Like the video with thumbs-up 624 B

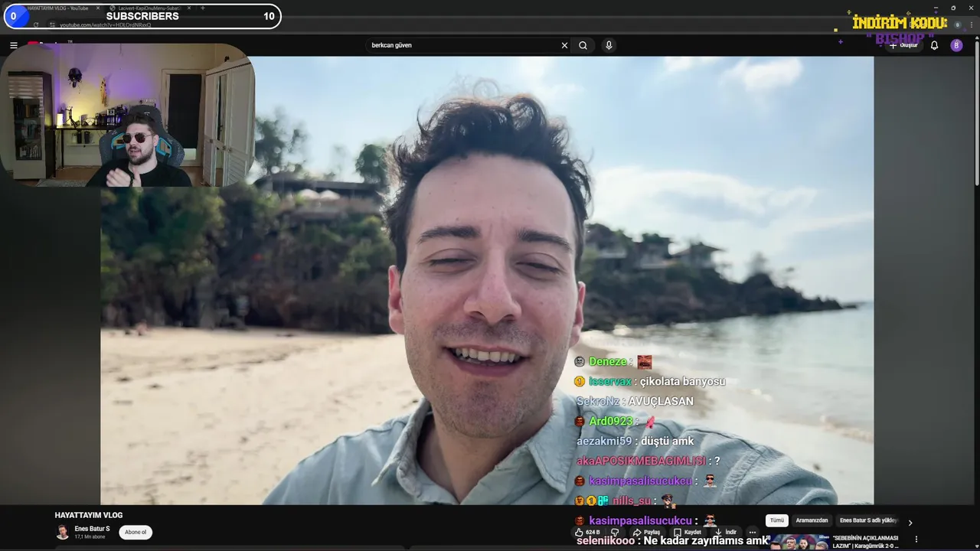click(x=587, y=532)
